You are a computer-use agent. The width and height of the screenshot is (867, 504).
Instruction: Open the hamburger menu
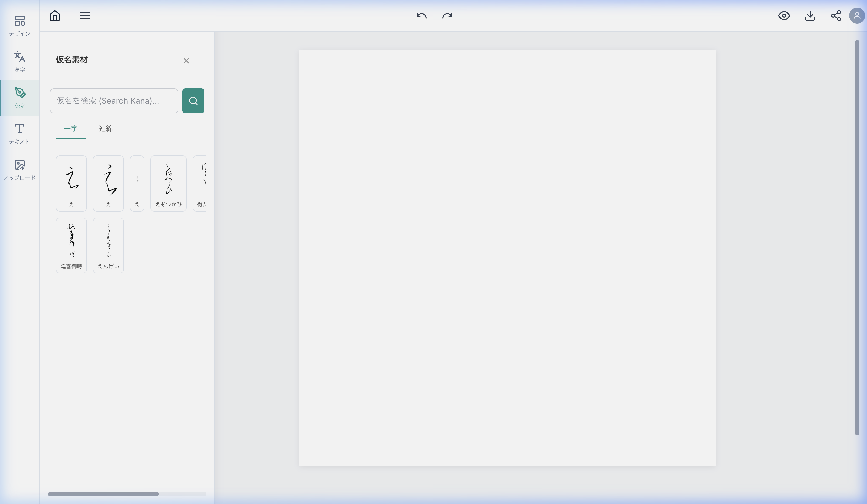click(x=85, y=16)
